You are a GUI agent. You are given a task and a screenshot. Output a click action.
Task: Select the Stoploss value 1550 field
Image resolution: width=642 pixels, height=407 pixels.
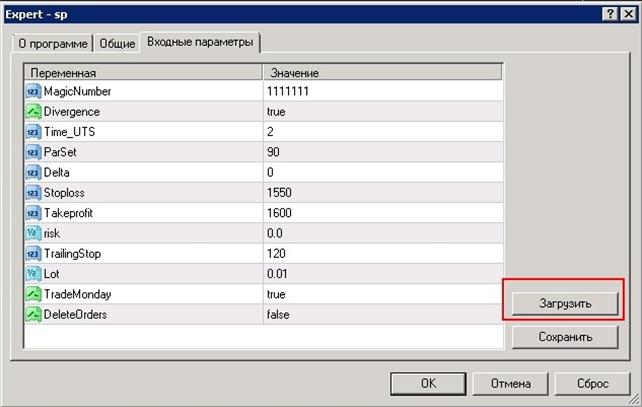point(382,193)
